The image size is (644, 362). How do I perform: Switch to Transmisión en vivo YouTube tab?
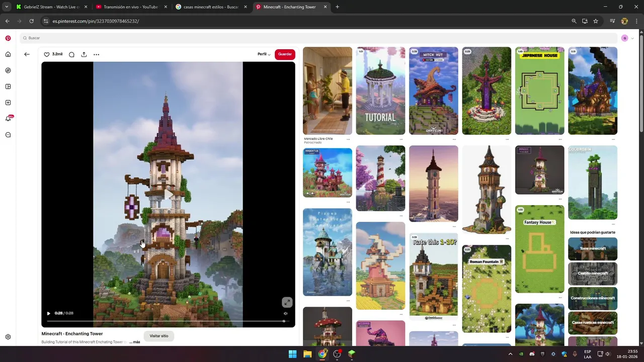(131, 7)
